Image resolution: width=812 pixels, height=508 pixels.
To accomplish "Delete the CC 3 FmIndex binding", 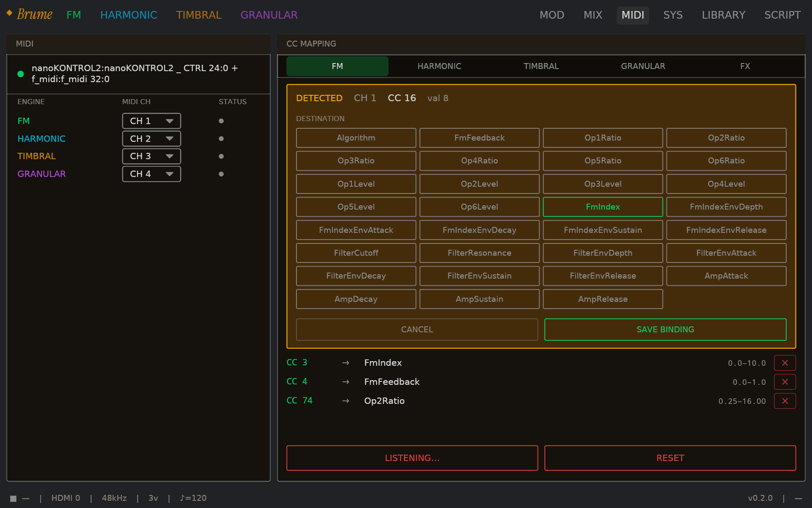I will pos(785,363).
